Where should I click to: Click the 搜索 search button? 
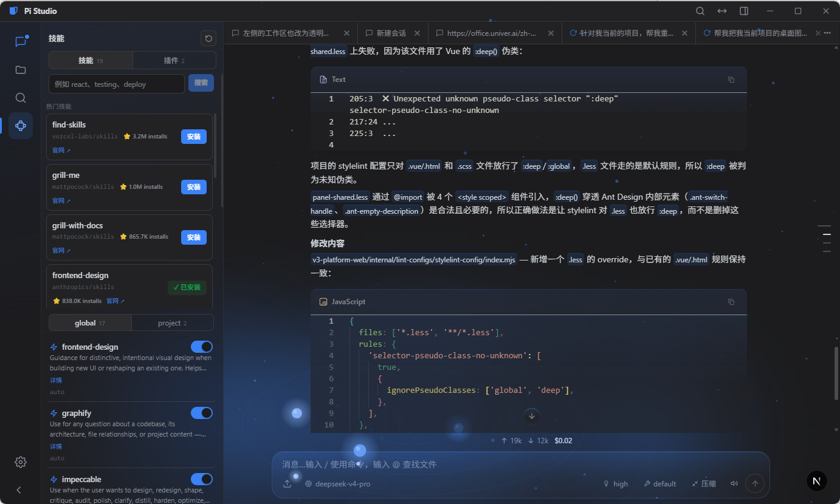tap(201, 83)
